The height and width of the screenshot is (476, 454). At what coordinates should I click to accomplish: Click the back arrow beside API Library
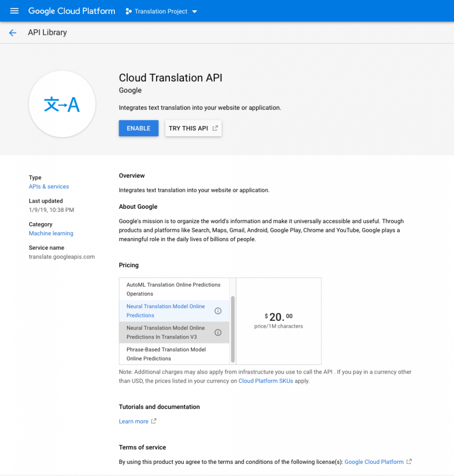[x=13, y=33]
